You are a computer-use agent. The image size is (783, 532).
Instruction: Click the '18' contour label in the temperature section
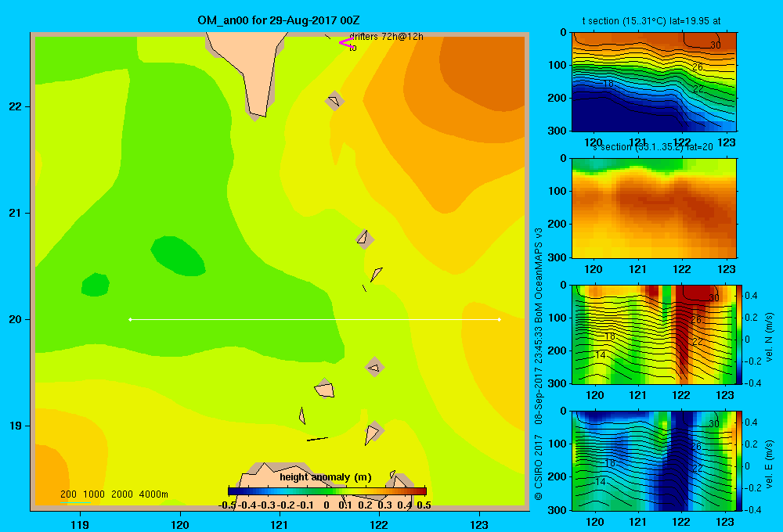coord(608,84)
